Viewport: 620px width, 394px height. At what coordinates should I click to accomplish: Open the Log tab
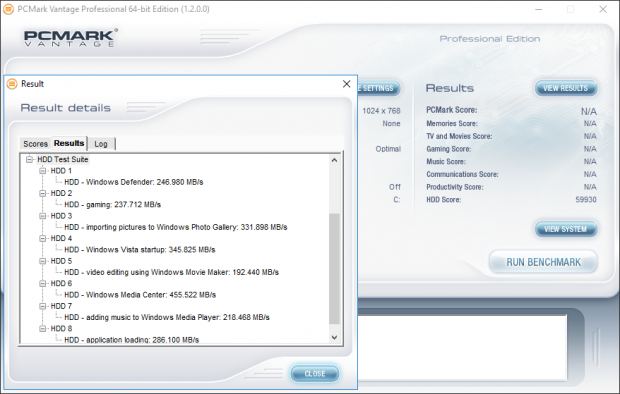pyautogui.click(x=101, y=144)
